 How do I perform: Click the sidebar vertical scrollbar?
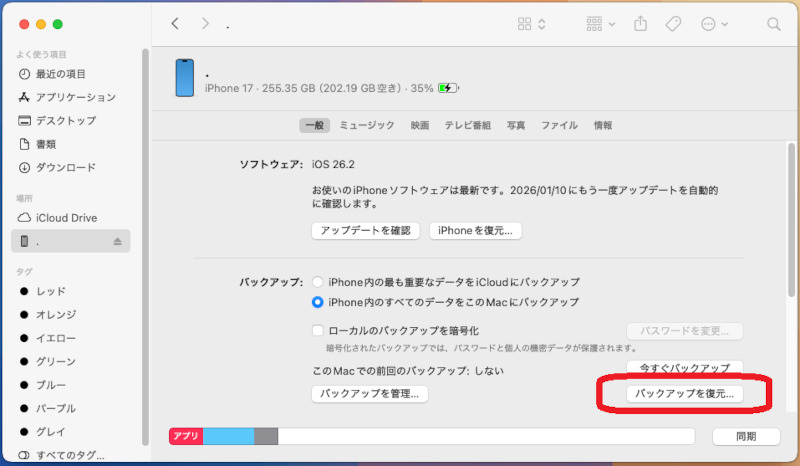point(145,245)
